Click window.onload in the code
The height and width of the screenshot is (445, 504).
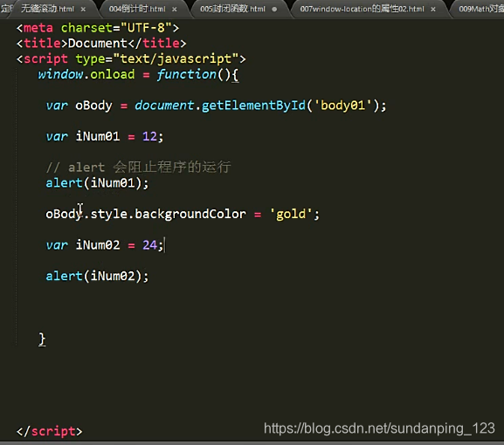pos(86,74)
